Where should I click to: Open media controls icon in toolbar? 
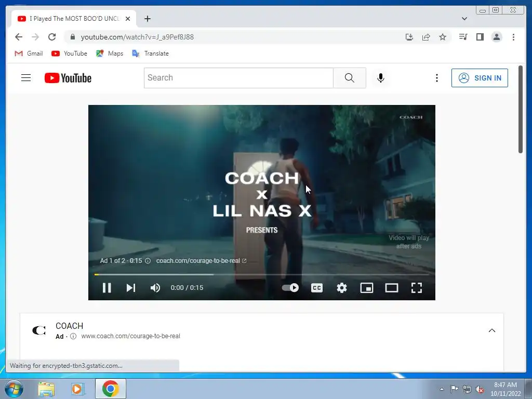coord(463,37)
